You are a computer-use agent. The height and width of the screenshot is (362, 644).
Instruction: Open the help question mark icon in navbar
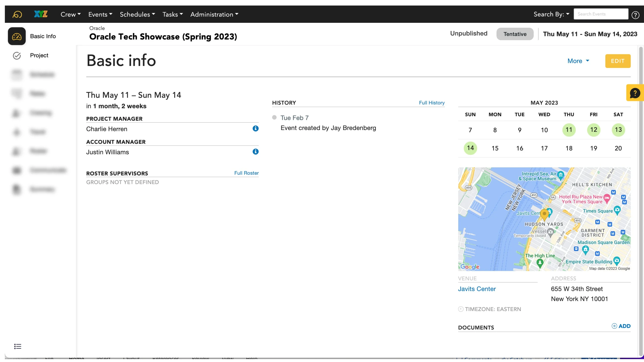pos(635,15)
